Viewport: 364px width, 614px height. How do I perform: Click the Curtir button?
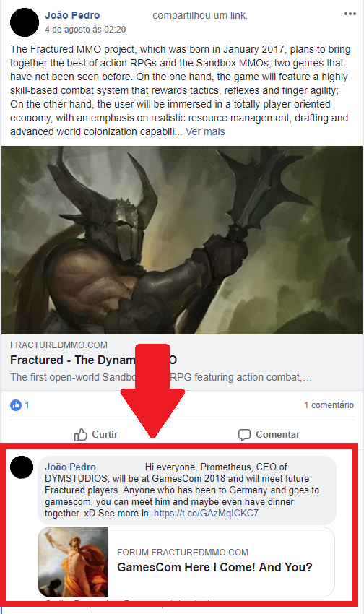coord(96,434)
